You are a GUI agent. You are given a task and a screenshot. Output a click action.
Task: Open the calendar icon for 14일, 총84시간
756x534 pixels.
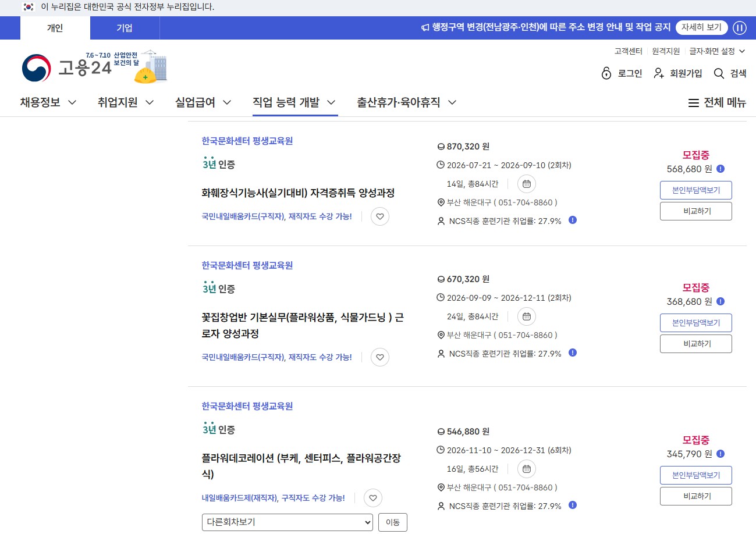click(x=527, y=184)
